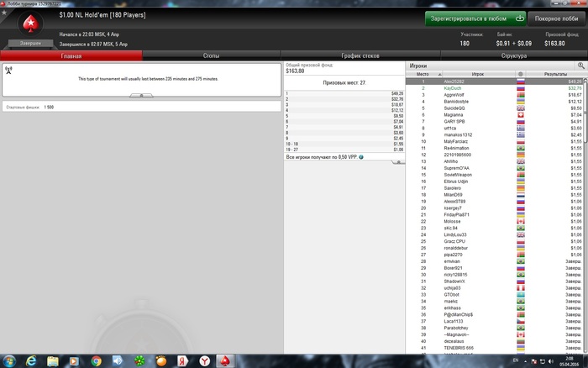The height and width of the screenshot is (368, 588).
Task: Click the flag next to Alex25282
Action: coord(521,81)
